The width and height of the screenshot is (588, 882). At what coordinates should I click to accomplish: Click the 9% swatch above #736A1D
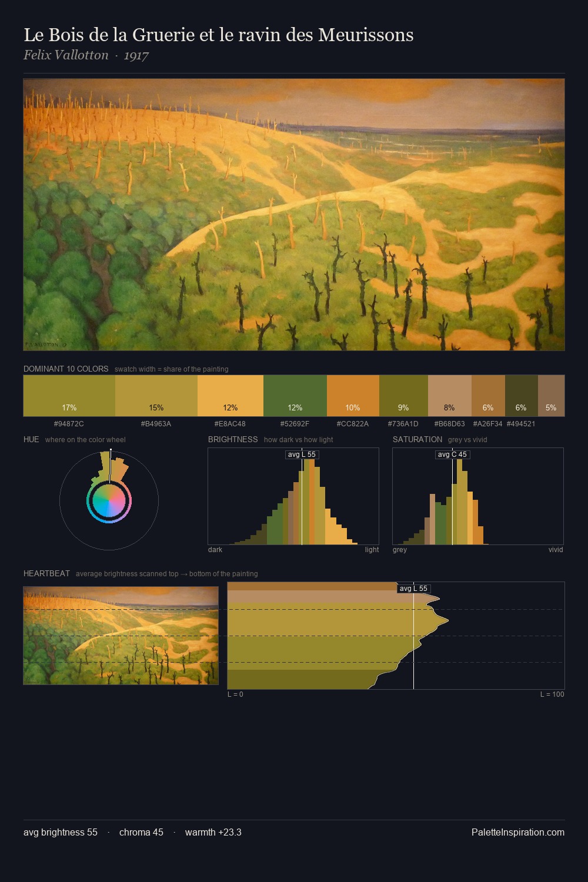pos(403,396)
